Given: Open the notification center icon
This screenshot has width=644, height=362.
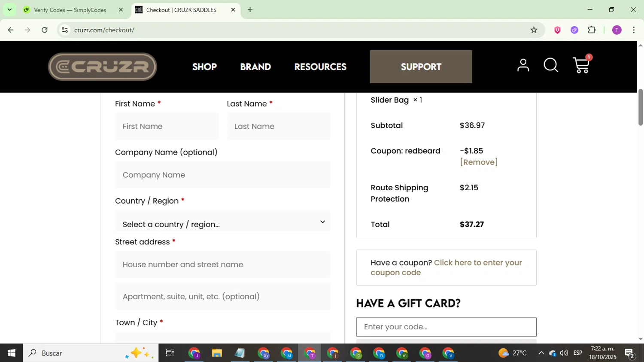Looking at the screenshot, I should [630, 353].
